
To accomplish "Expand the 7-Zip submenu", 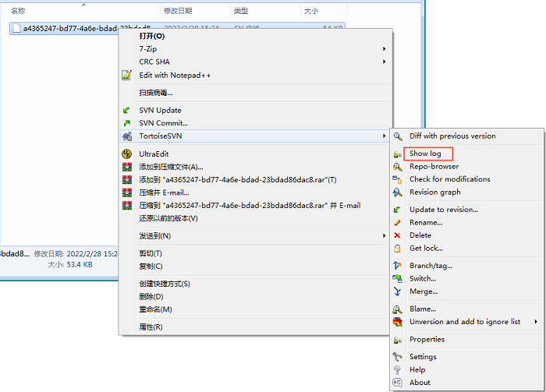I will point(384,49).
